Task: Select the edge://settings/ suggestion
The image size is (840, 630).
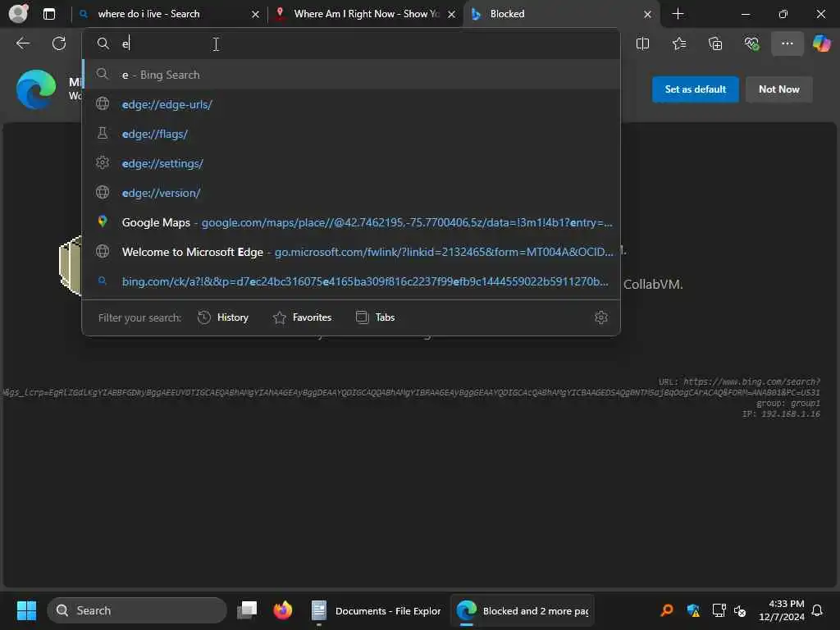Action: click(351, 163)
